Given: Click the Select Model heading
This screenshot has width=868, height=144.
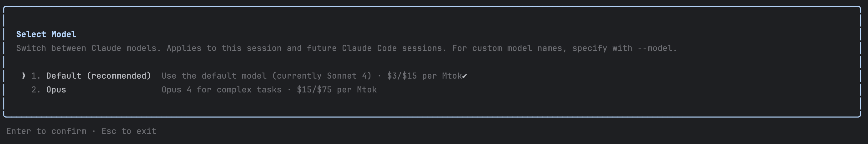Looking at the screenshot, I should click(46, 34).
